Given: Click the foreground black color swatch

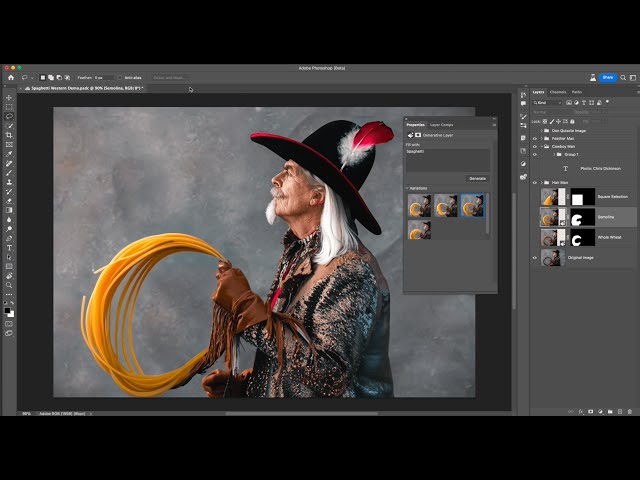Looking at the screenshot, I should (x=7, y=311).
